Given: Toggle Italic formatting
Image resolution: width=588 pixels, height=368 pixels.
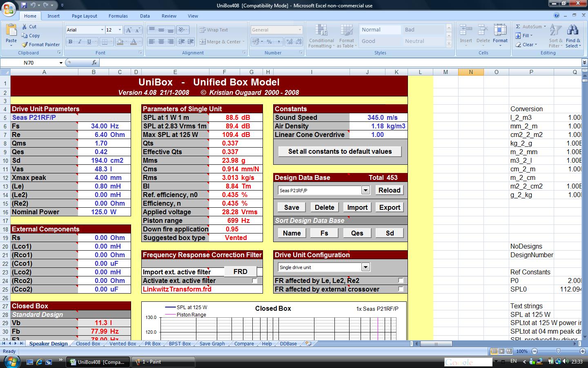Looking at the screenshot, I should click(x=80, y=42).
